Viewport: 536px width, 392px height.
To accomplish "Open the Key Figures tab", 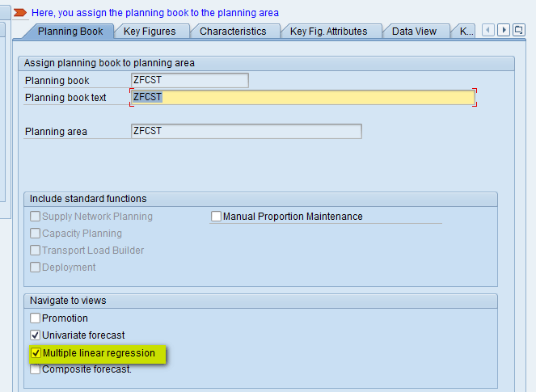I will (150, 32).
